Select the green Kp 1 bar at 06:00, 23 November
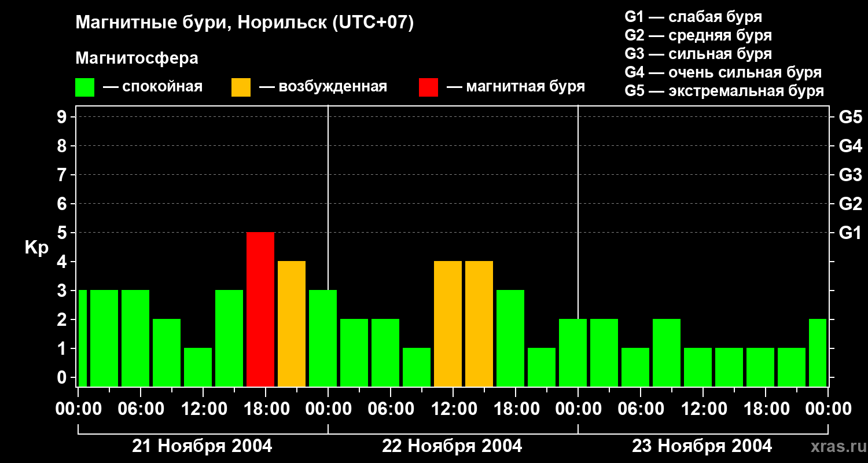Screen dimensions: 868x463 tap(635, 368)
